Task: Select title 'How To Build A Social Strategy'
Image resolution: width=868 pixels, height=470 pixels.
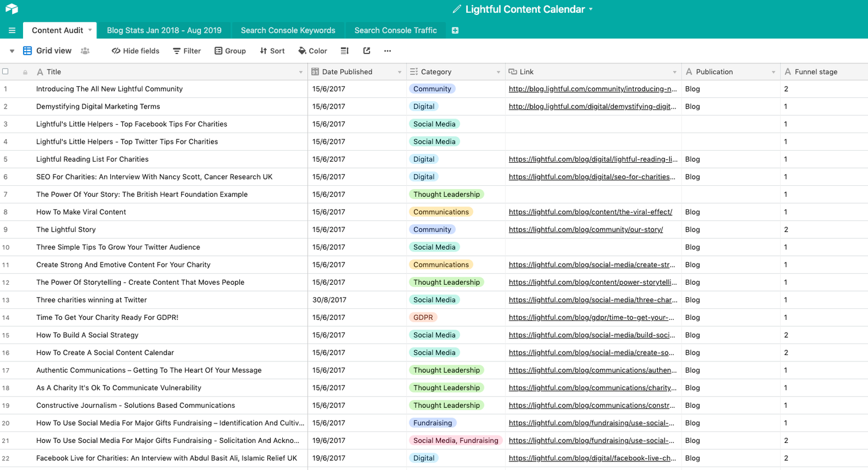Action: click(x=87, y=335)
